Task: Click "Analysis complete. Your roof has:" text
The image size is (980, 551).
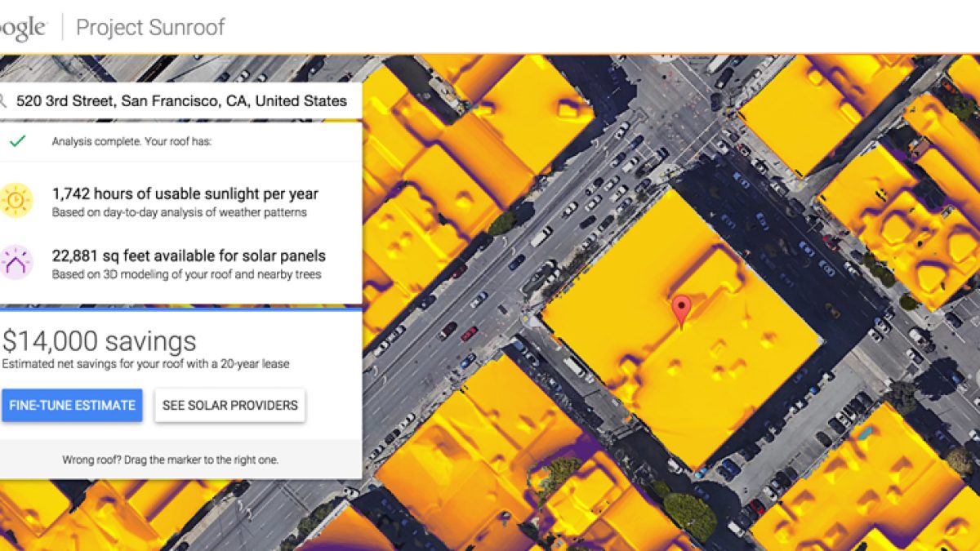Action: (131, 141)
